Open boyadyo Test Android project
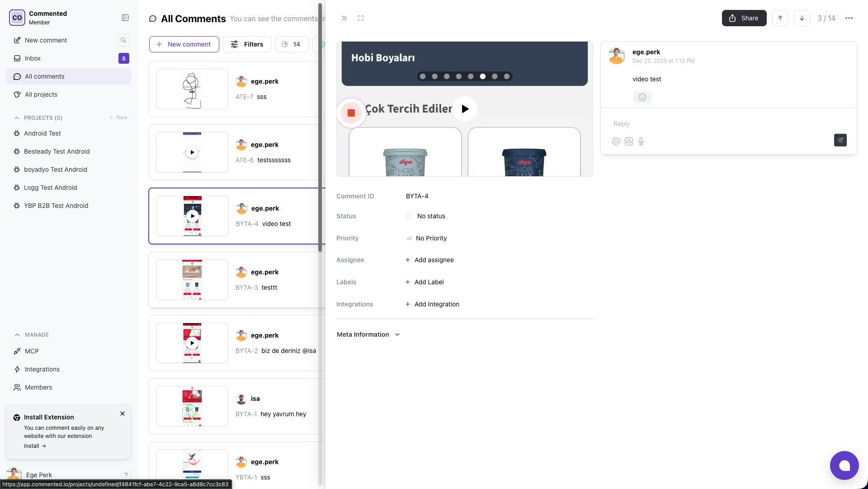Viewport: 868px width, 489px height. point(68,169)
